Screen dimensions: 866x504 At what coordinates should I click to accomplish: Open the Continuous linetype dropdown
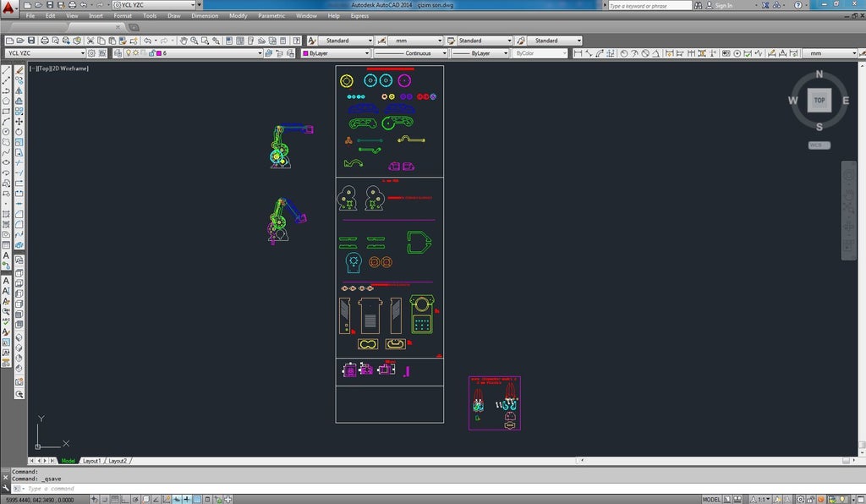pyautogui.click(x=410, y=53)
